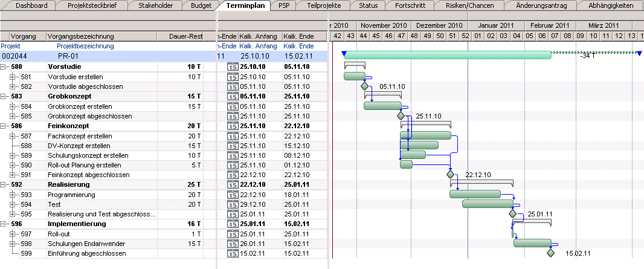Click end date 15.12.10 of DV-Konzept
The height and width of the screenshot is (269, 644).
click(x=297, y=146)
